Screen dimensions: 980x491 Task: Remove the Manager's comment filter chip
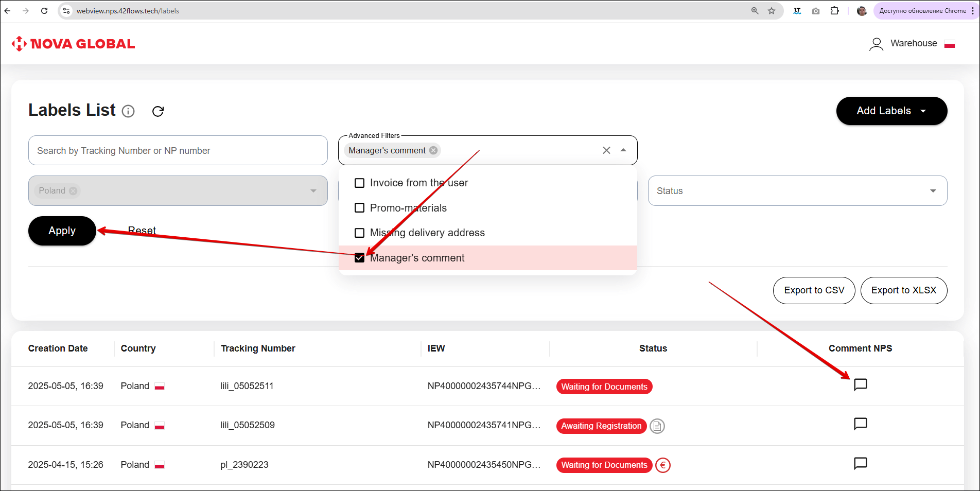[433, 150]
